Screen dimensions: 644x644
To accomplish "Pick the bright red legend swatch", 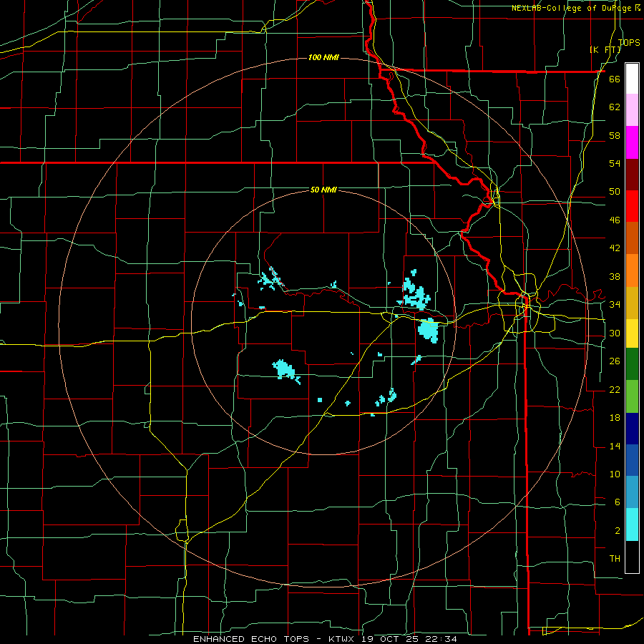I will [x=632, y=206].
